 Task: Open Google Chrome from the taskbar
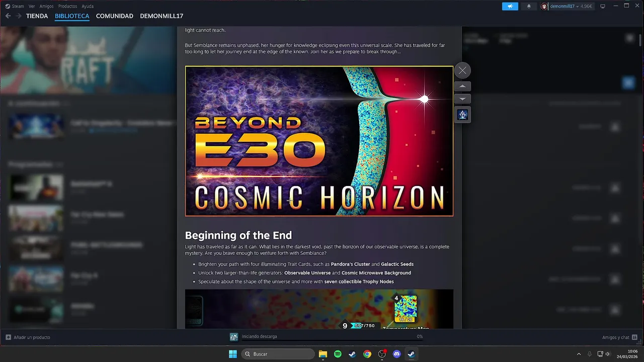pyautogui.click(x=367, y=354)
